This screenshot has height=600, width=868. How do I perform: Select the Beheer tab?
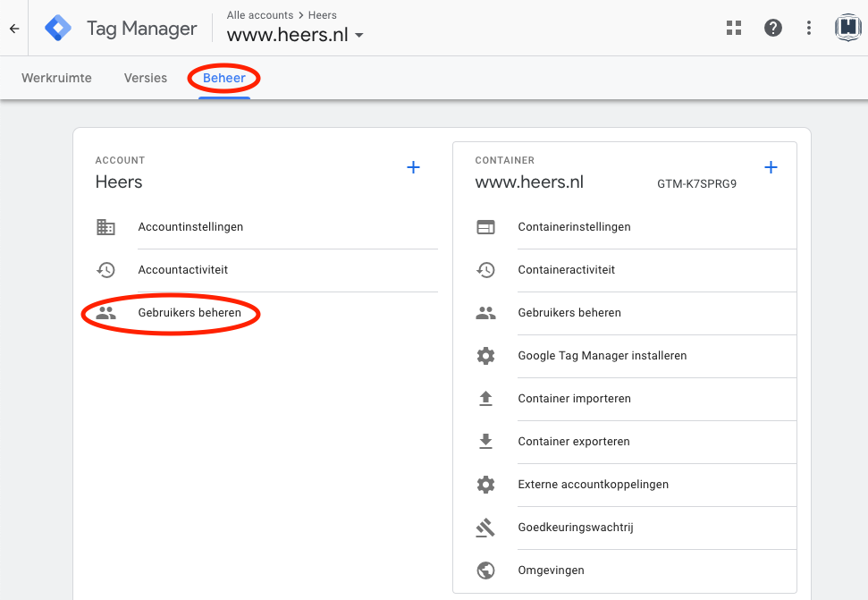coord(224,78)
